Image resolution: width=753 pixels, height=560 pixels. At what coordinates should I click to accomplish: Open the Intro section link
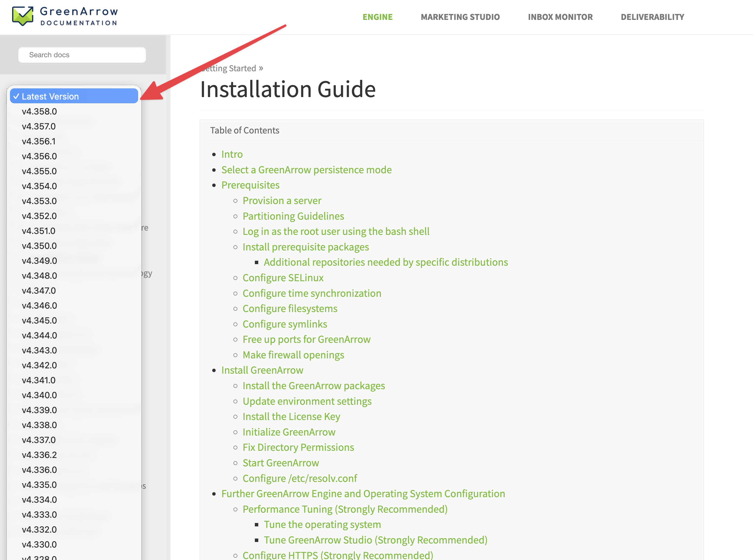point(232,154)
